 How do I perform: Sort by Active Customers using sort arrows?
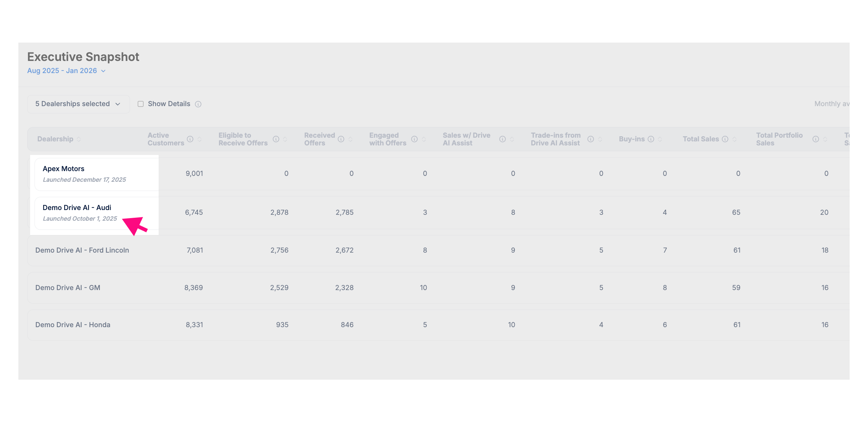[x=199, y=139]
